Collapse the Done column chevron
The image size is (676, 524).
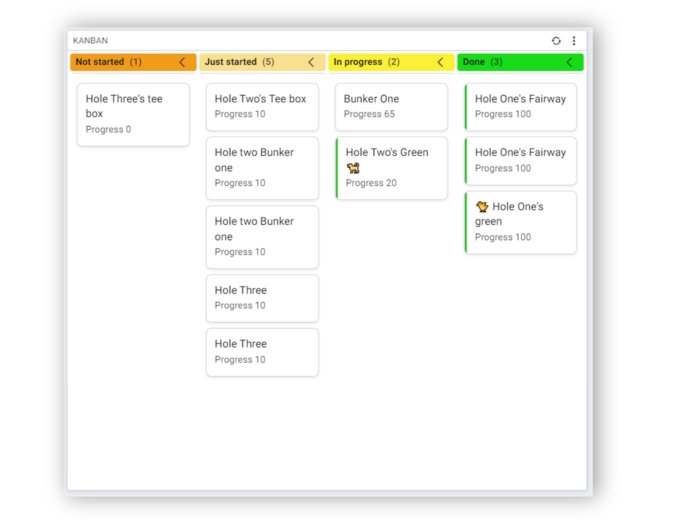pyautogui.click(x=570, y=62)
